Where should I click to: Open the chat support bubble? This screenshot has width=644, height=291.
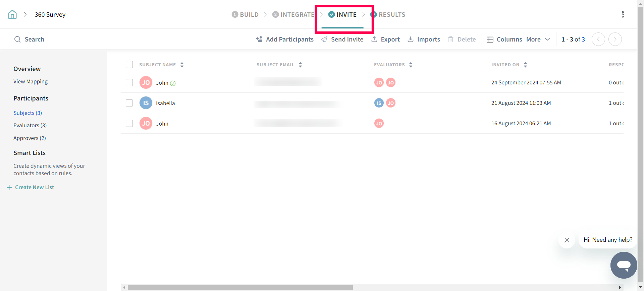[624, 265]
